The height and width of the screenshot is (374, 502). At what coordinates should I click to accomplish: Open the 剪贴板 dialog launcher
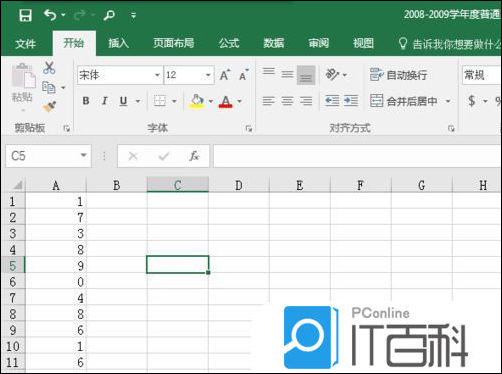[67, 128]
